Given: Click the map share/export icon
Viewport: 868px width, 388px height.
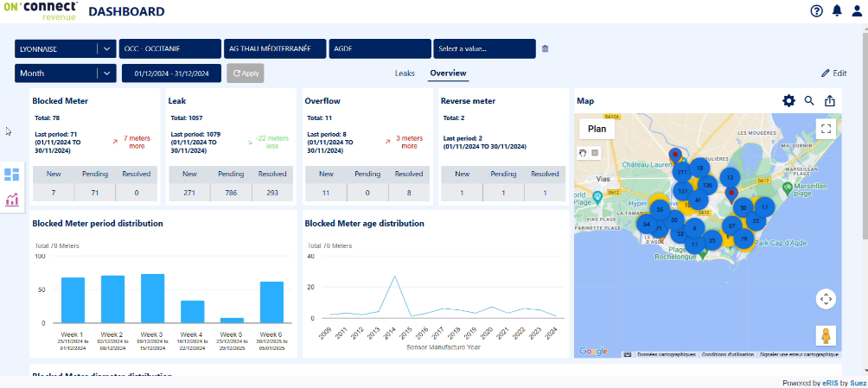Looking at the screenshot, I should coord(830,101).
